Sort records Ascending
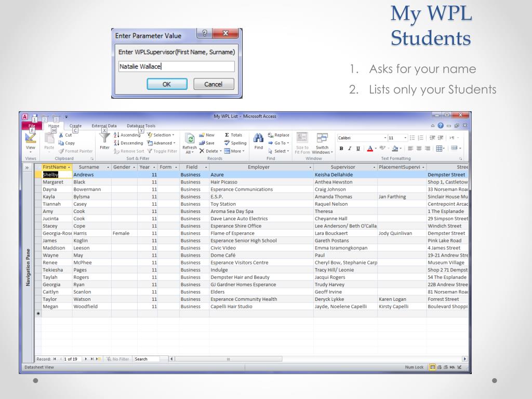The width and height of the screenshot is (532, 399). click(127, 135)
